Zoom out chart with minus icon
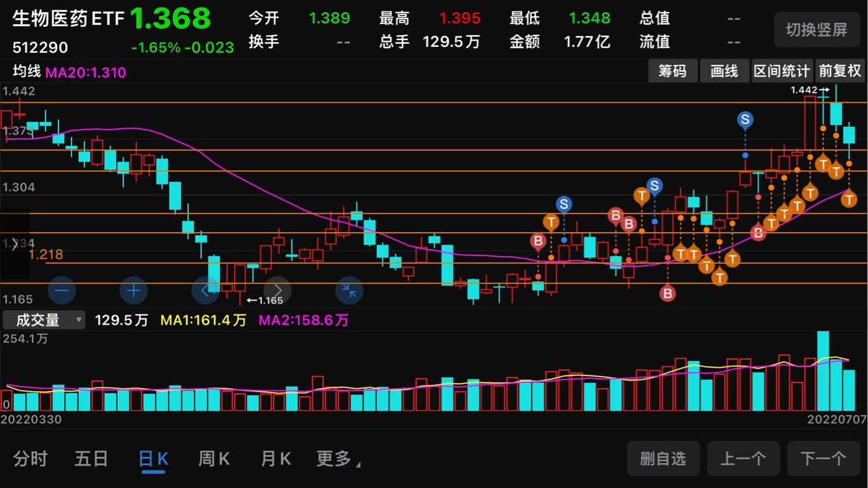Image resolution: width=868 pixels, height=488 pixels. click(62, 291)
